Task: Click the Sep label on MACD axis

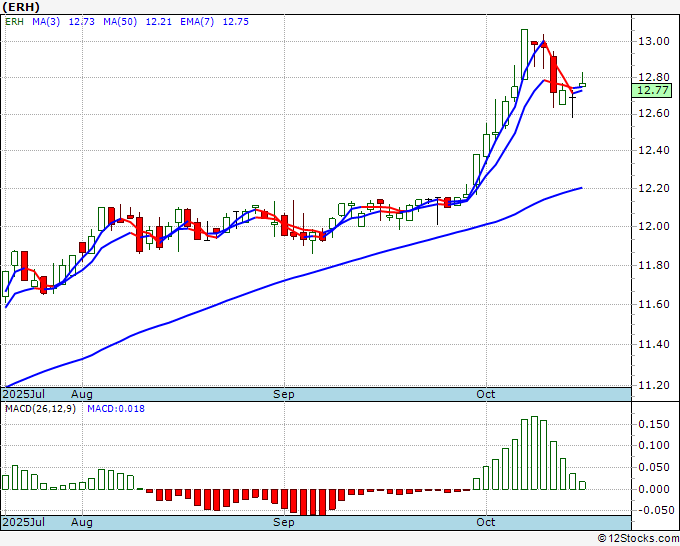Action: [x=284, y=522]
